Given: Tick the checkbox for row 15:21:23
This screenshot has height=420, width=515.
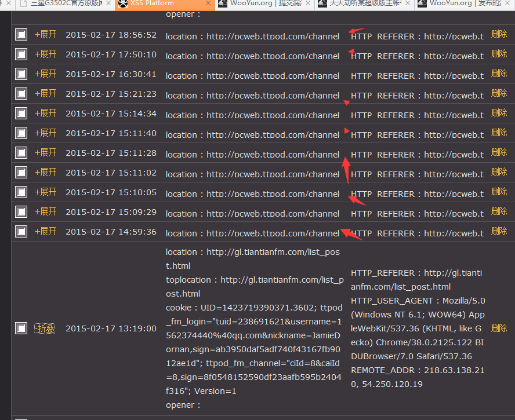Looking at the screenshot, I should point(21,93).
